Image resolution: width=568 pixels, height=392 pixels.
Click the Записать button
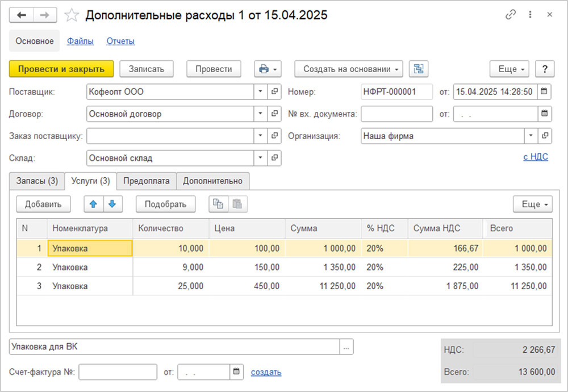click(x=147, y=69)
